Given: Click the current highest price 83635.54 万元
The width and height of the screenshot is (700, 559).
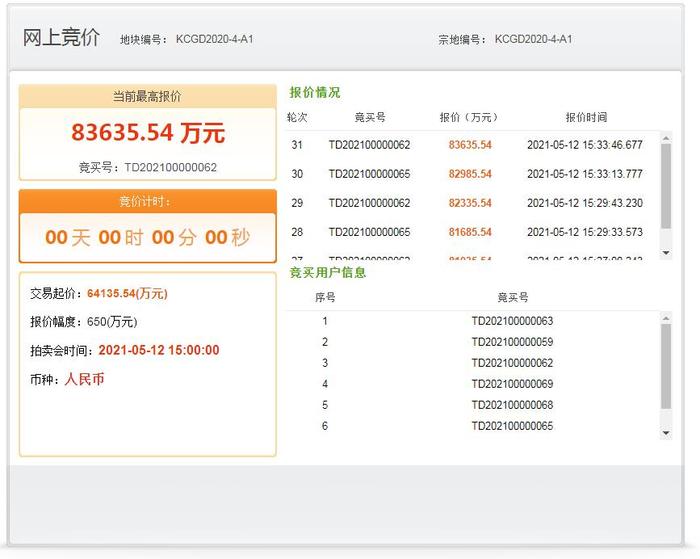Looking at the screenshot, I should 148,133.
